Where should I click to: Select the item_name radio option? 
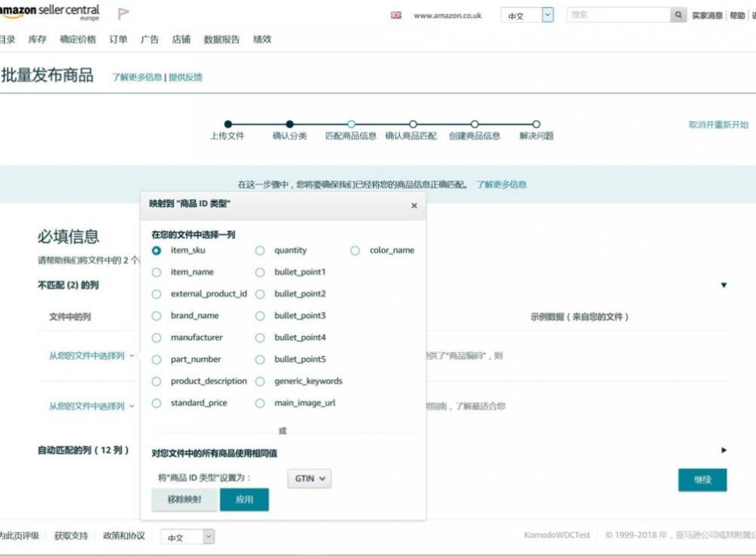[x=156, y=272]
